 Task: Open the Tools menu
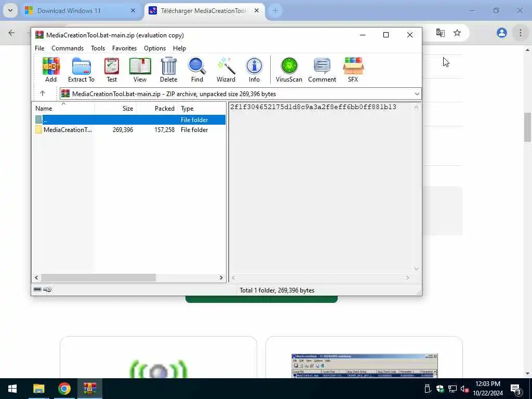pyautogui.click(x=98, y=48)
